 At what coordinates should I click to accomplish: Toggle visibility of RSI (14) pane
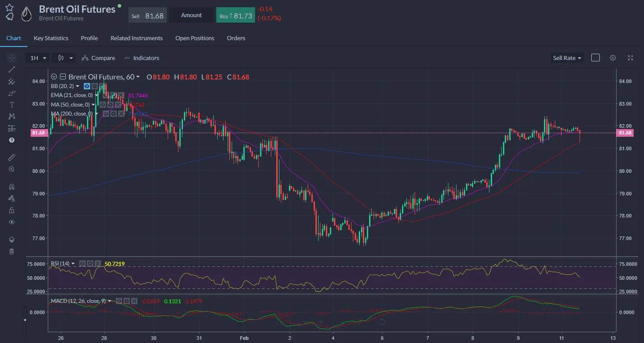point(82,264)
